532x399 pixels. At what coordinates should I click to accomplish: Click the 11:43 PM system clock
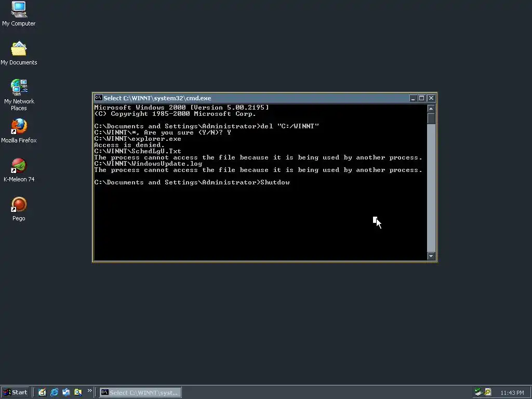512,393
